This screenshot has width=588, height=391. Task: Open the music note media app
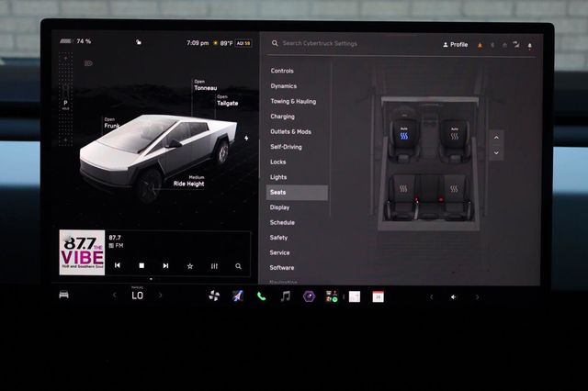[x=286, y=296]
